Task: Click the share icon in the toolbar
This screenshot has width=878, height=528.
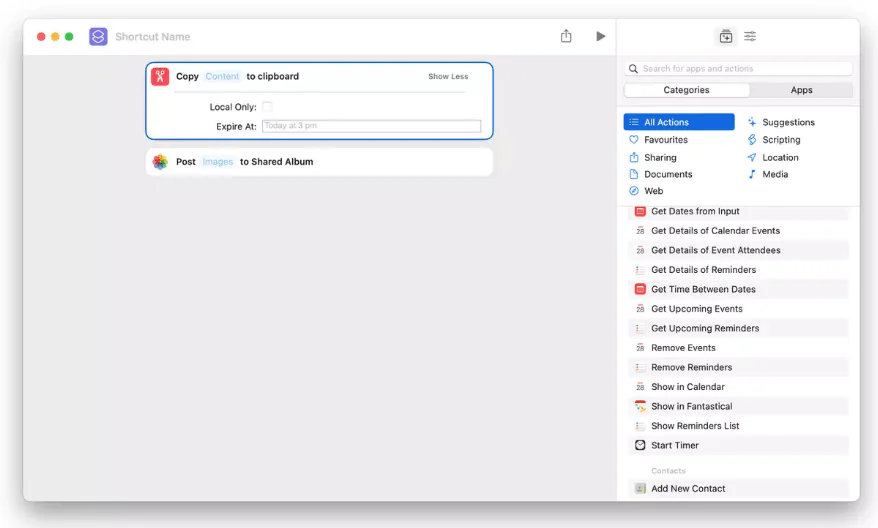Action: point(566,36)
